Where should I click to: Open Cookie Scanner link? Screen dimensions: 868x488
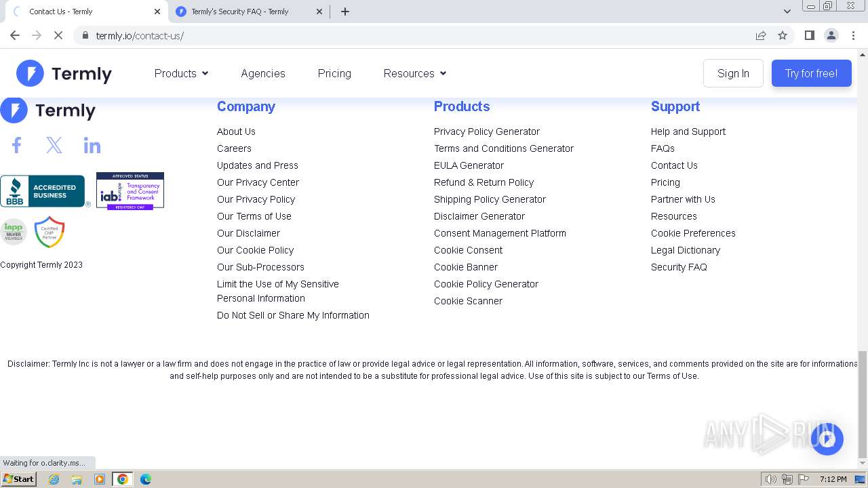(x=468, y=301)
